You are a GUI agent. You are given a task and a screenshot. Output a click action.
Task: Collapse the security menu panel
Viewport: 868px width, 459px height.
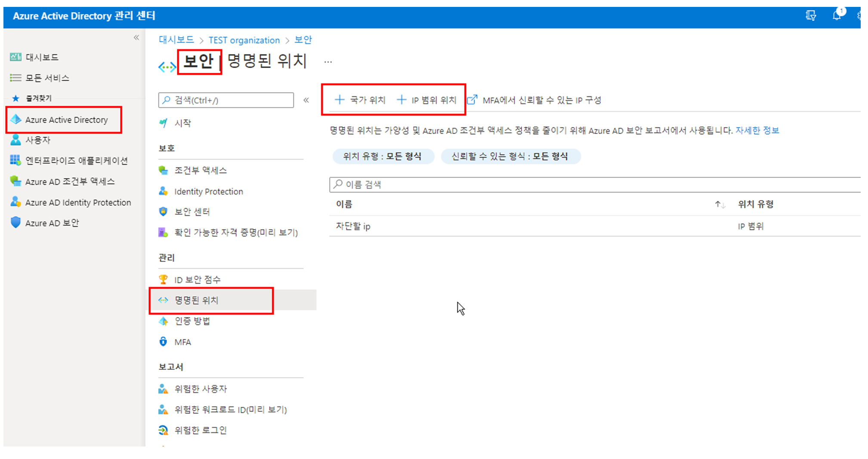pyautogui.click(x=306, y=100)
